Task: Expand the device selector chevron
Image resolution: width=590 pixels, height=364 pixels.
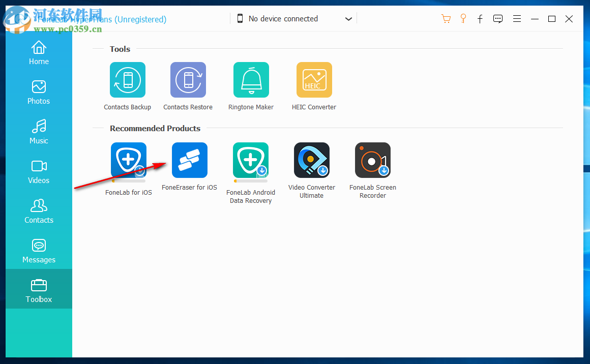Action: 348,18
